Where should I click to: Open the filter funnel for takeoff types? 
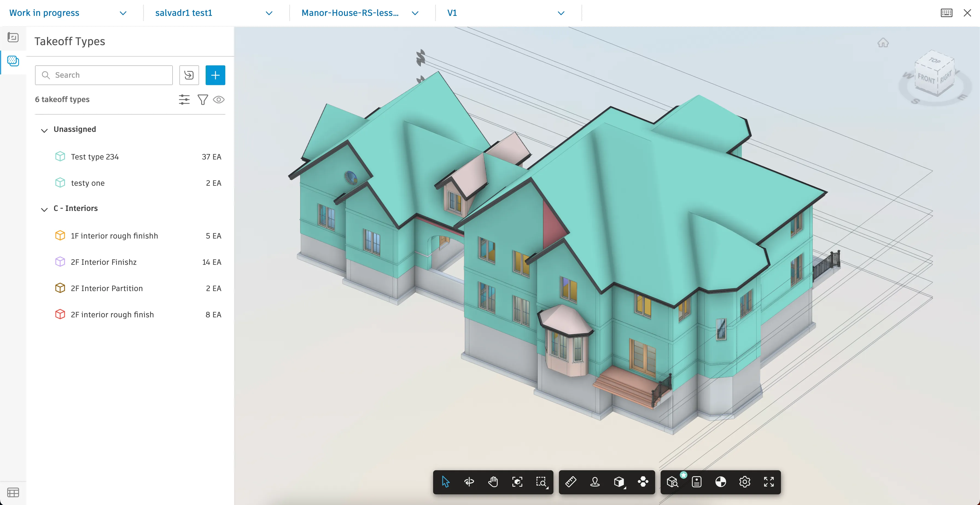202,100
